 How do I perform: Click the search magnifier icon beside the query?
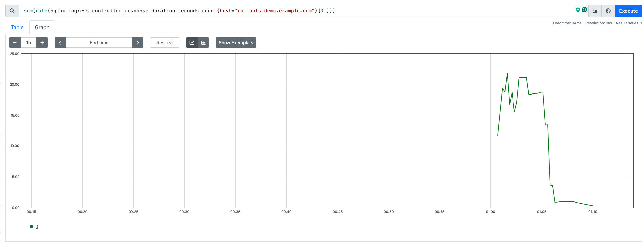click(x=12, y=11)
